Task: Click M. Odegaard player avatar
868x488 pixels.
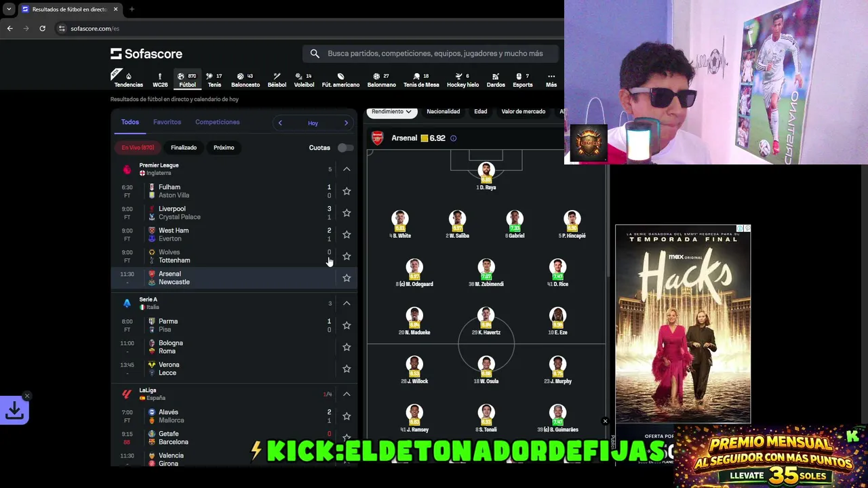Action: [414, 267]
